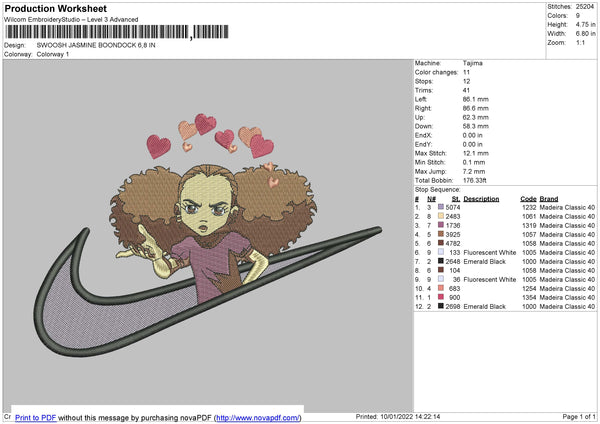Image resolution: width=600 pixels, height=424 pixels.
Task: Click the Max Jump value '7.2 mm'
Action: pyautogui.click(x=474, y=171)
